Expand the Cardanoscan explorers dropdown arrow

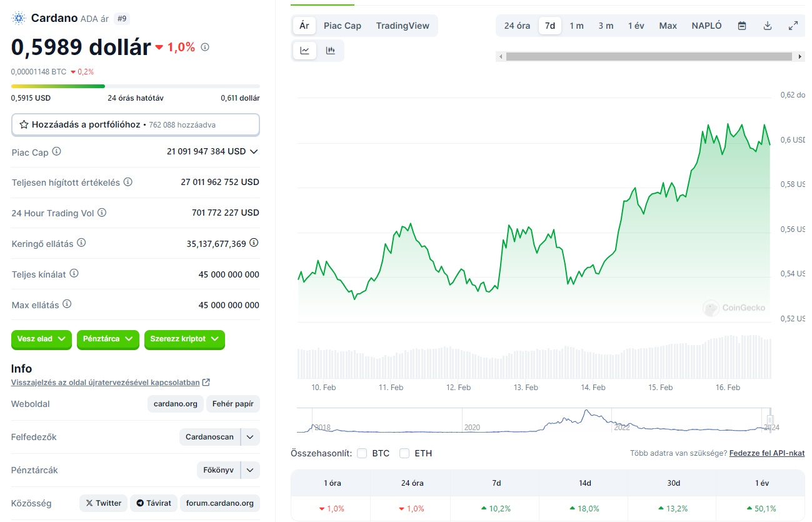tap(250, 437)
